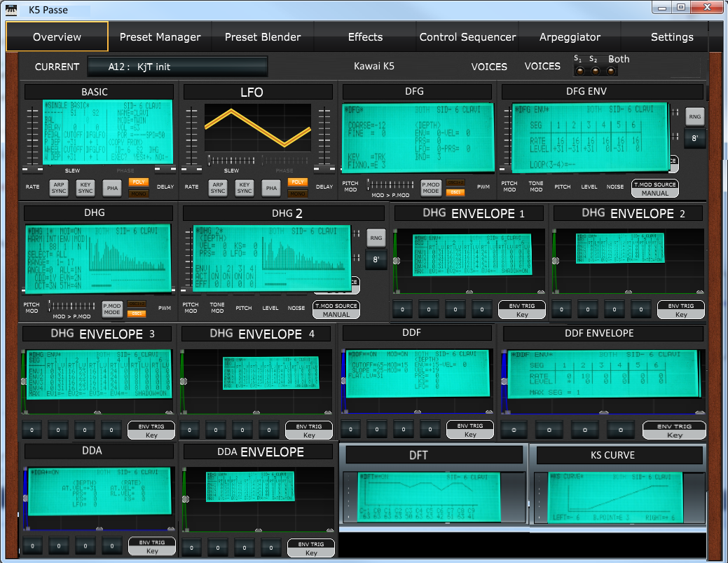Click P.MOD MODE button in DFG panel
Image resolution: width=728 pixels, height=563 pixels.
(431, 187)
